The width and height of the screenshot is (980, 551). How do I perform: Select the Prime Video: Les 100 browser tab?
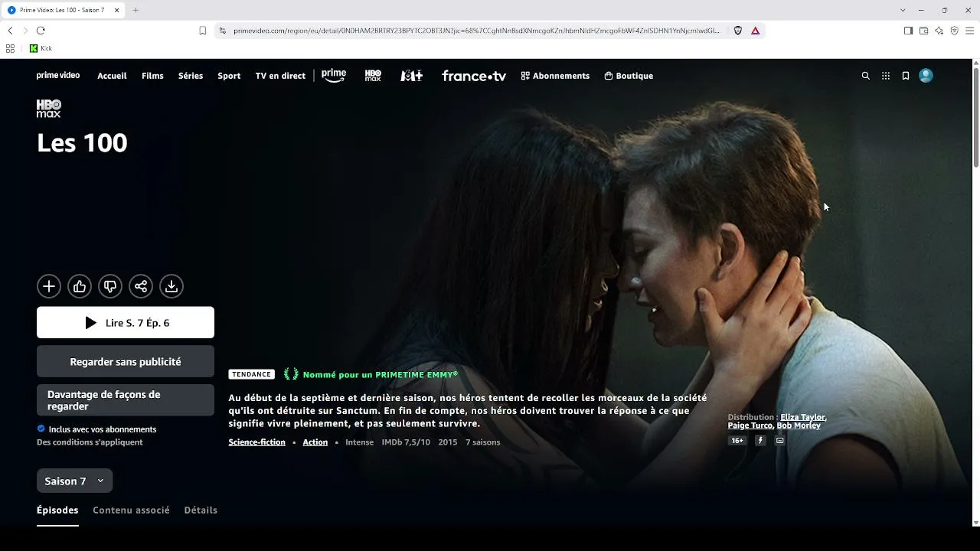[x=62, y=10]
